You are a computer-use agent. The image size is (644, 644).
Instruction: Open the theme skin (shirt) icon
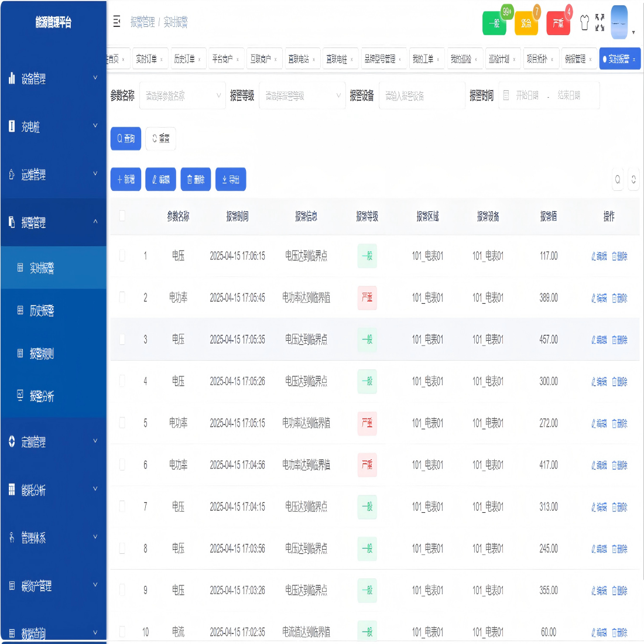(584, 23)
